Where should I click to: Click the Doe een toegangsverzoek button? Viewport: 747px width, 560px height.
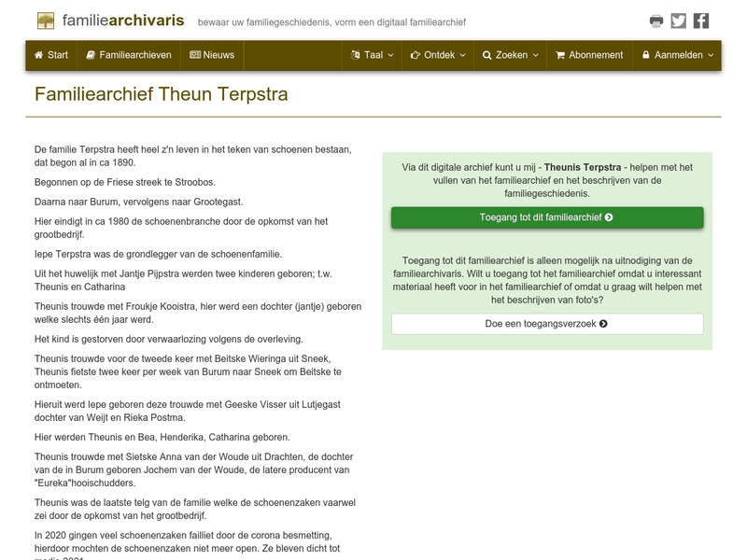[544, 325]
